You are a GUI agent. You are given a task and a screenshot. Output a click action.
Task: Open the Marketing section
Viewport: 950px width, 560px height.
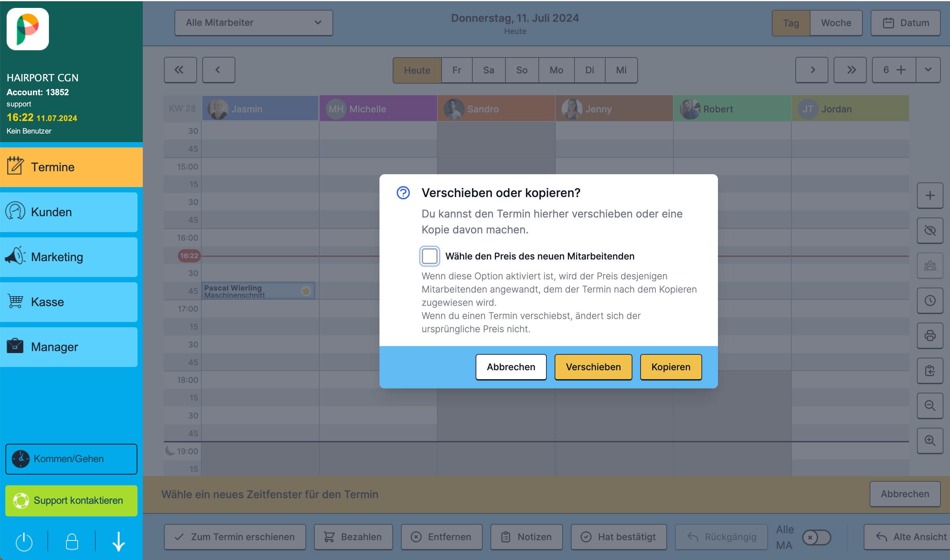[69, 257]
